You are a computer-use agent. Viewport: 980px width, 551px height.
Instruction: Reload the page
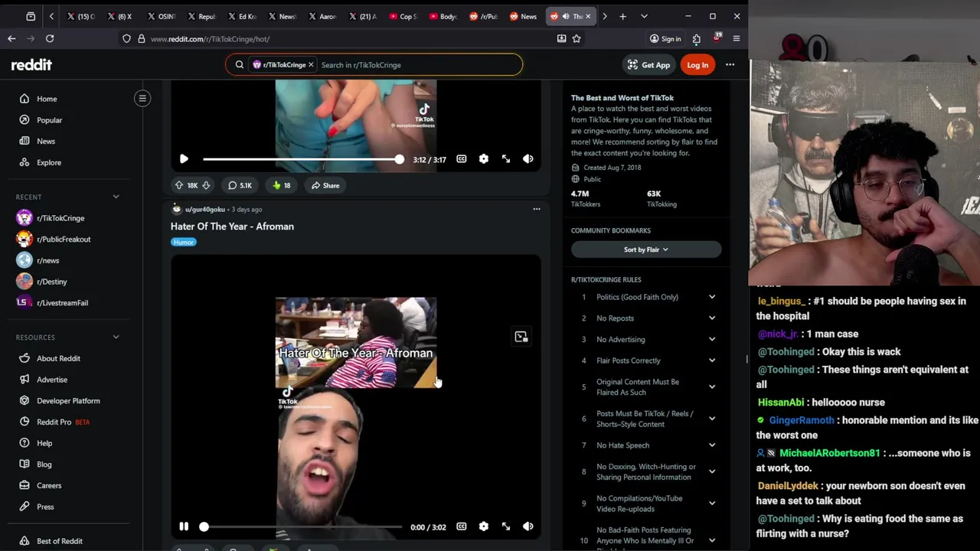[x=50, y=38]
